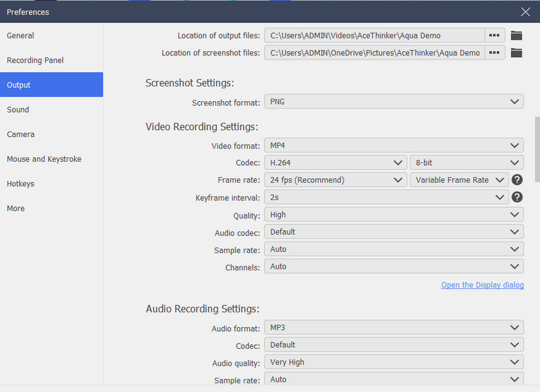Open the Screenshot format dropdown
The width and height of the screenshot is (540, 392).
[394, 101]
